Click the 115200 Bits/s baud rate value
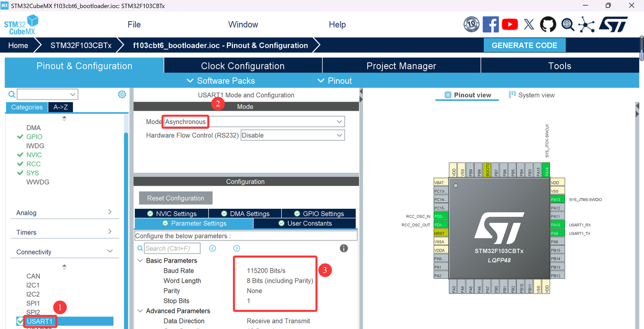 pyautogui.click(x=266, y=271)
